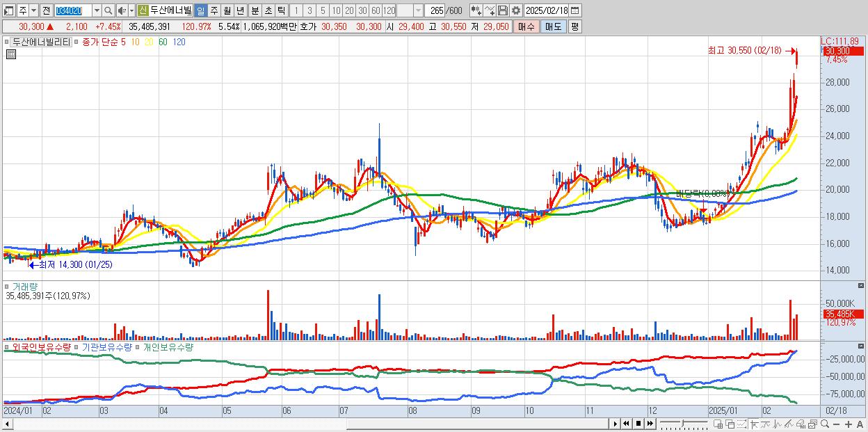The height and width of the screenshot is (432, 868).
Task: Click the 종가 단순 legend text
Action: 99,42
